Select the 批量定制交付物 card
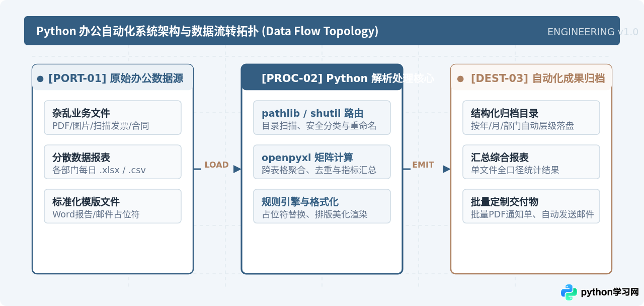The image size is (644, 306). click(531, 206)
